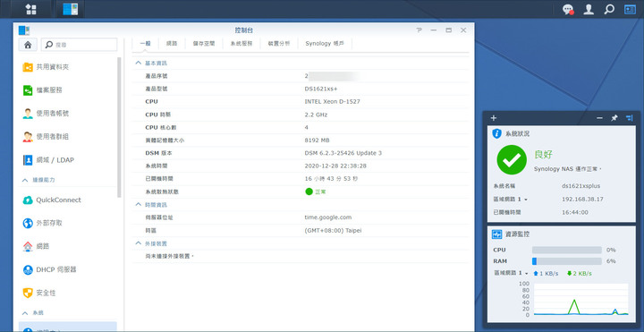Screen dimensions: 644x332
Task: Switch to the 一般 tab
Action: (x=146, y=44)
